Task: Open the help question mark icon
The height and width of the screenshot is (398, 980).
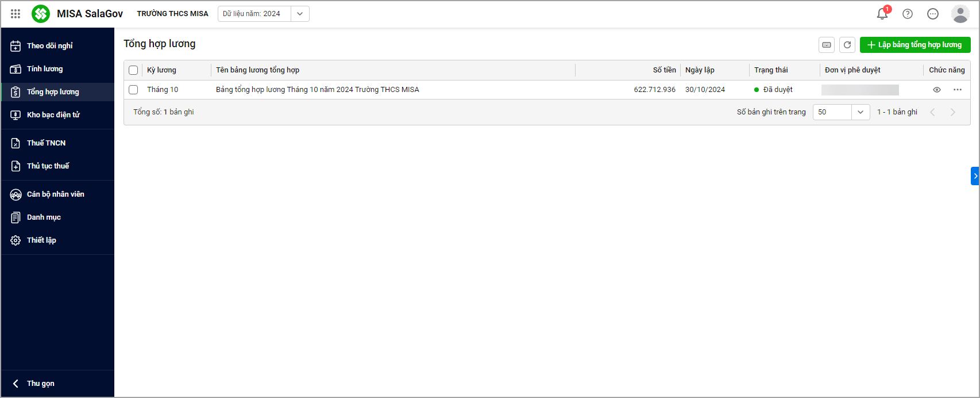Action: click(x=908, y=14)
